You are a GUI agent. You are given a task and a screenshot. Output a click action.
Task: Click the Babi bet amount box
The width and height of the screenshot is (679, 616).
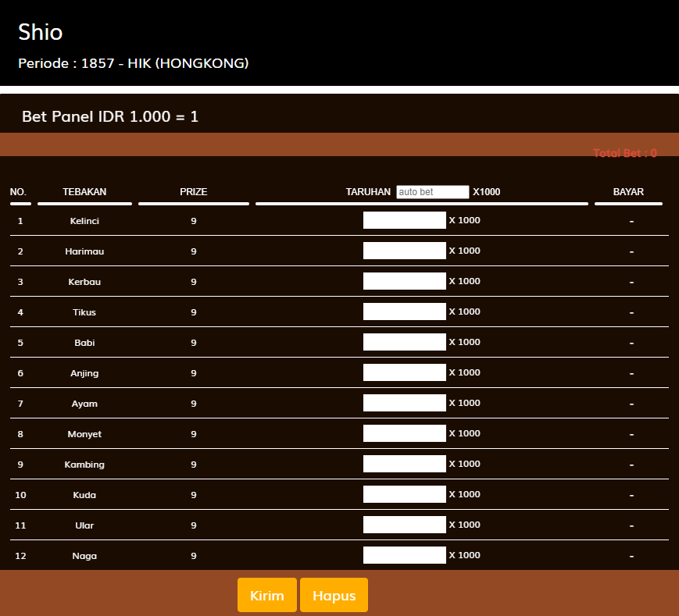point(404,342)
